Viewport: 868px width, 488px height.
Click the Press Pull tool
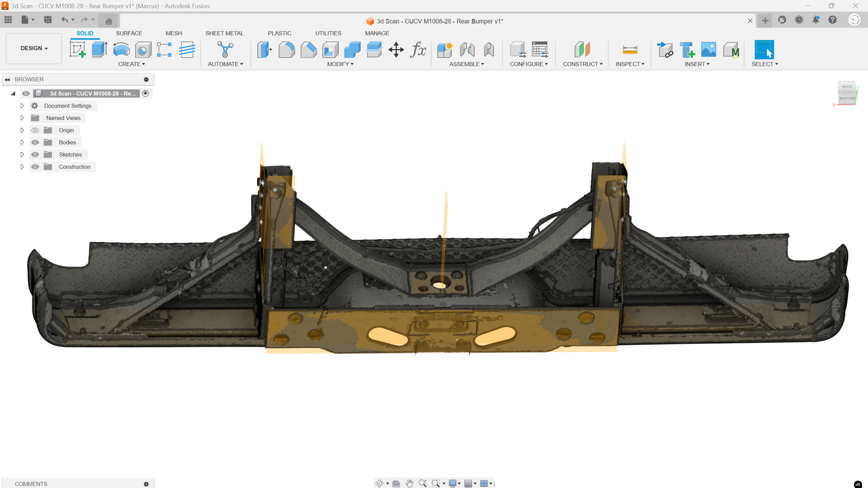click(264, 50)
